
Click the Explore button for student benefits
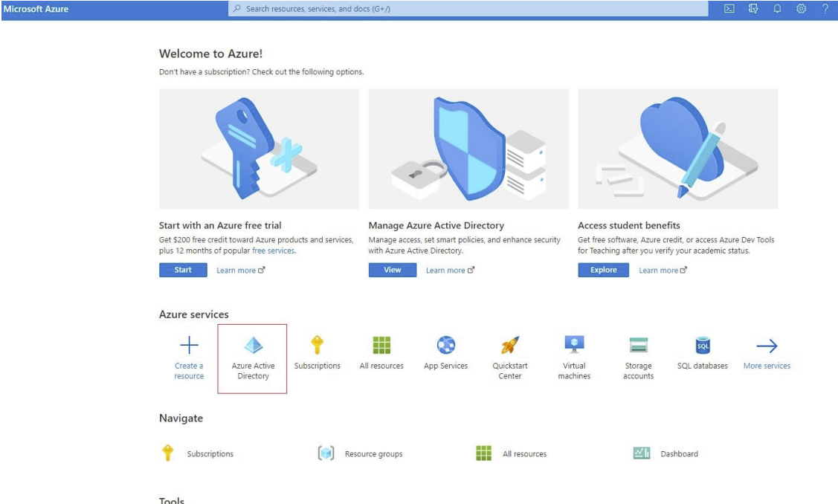603,270
